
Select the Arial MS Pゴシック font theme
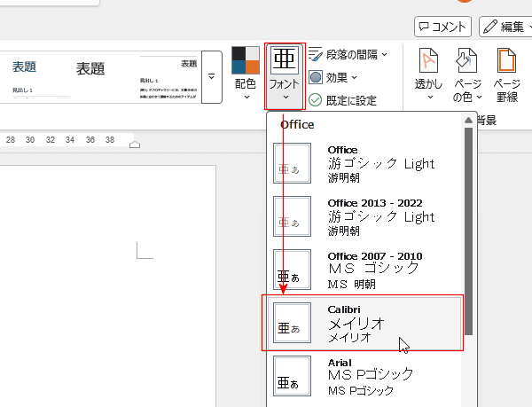364,376
